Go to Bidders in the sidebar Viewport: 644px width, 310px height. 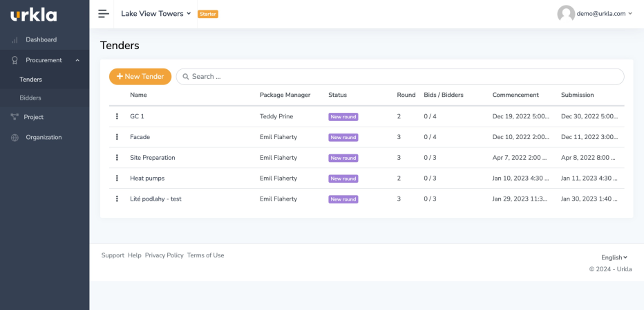click(30, 98)
